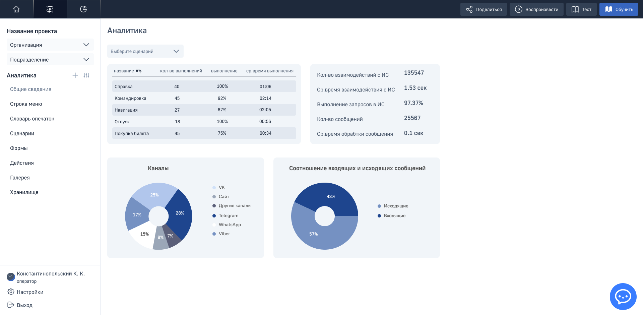Viewport: 644px width, 315px height.
Task: Open Строка меню section
Action: [x=26, y=104]
